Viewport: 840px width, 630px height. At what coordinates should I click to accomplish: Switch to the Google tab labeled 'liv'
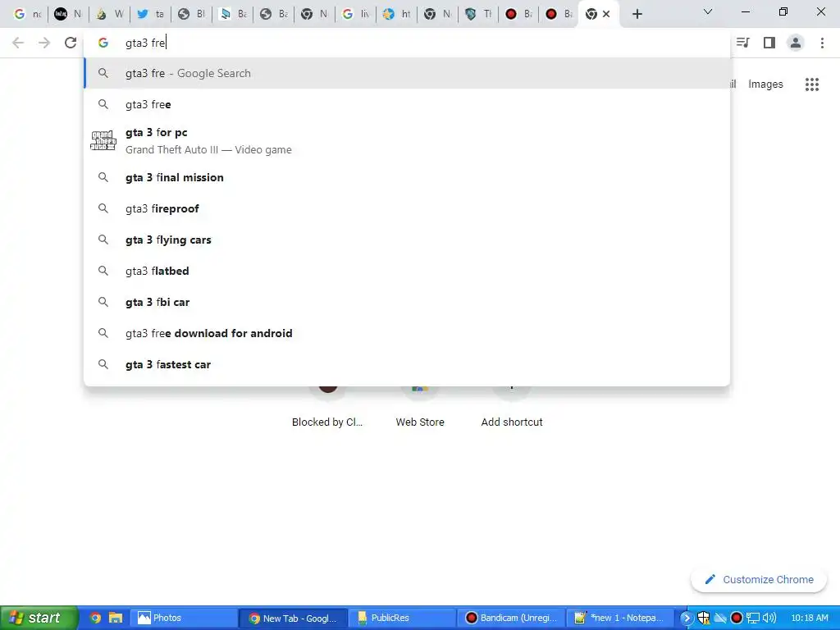[356, 14]
